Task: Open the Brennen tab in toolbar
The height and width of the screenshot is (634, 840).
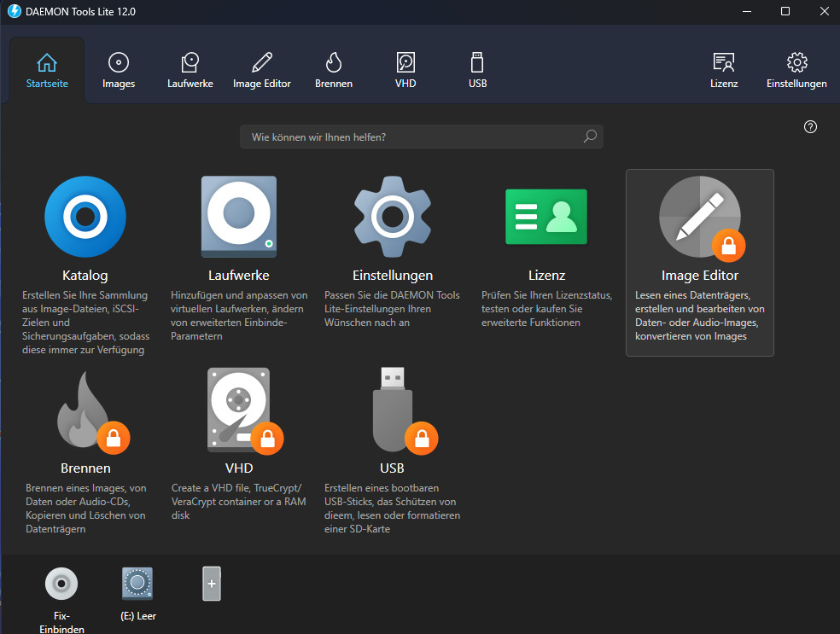Action: point(334,70)
